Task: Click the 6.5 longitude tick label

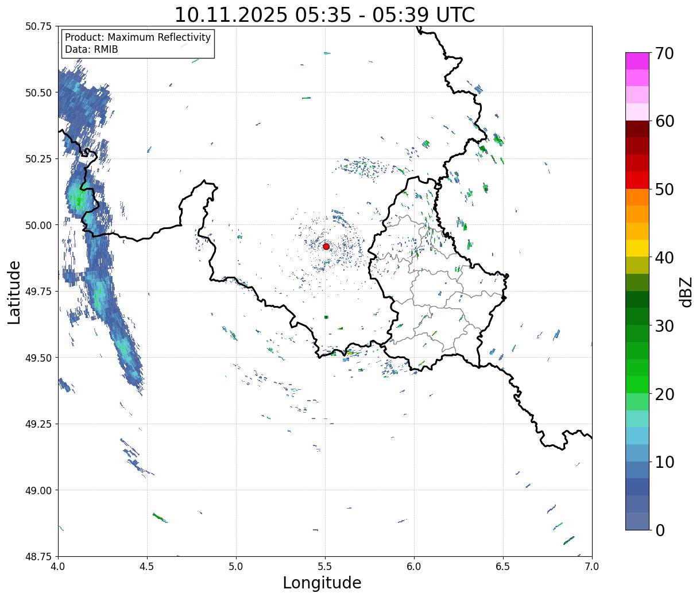Action: (503, 567)
